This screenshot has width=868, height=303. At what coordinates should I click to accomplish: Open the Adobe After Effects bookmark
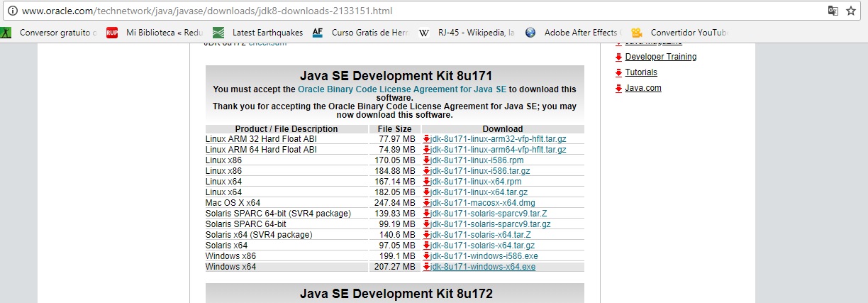pos(573,33)
